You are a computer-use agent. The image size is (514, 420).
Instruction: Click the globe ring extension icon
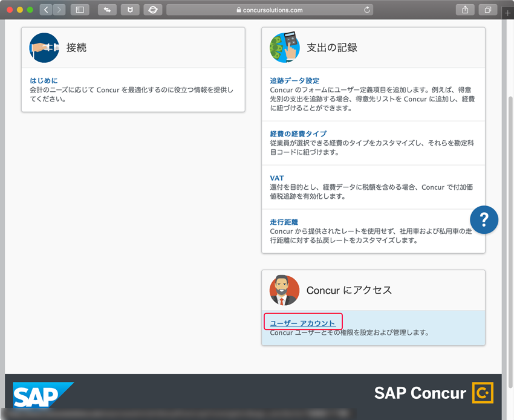click(153, 10)
